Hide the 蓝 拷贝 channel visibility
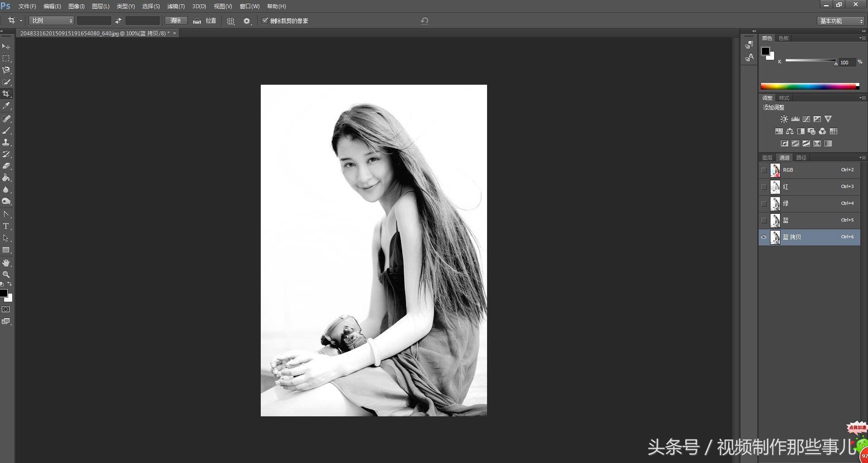The image size is (868, 463). pyautogui.click(x=764, y=237)
